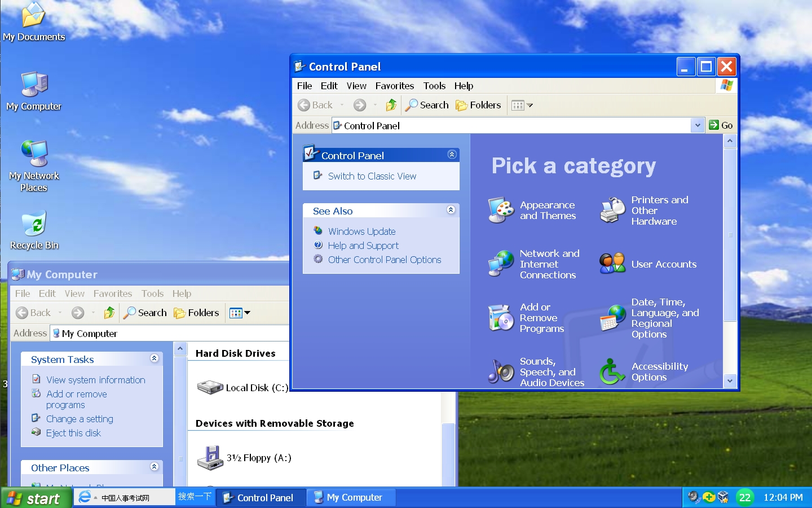Open Accessibility Options category icon
The width and height of the screenshot is (812, 508).
[613, 372]
